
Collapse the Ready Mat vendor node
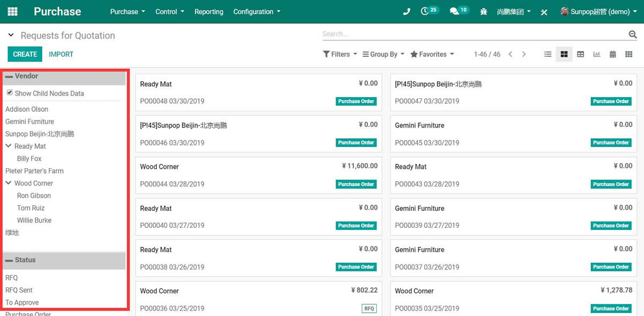pos(9,146)
